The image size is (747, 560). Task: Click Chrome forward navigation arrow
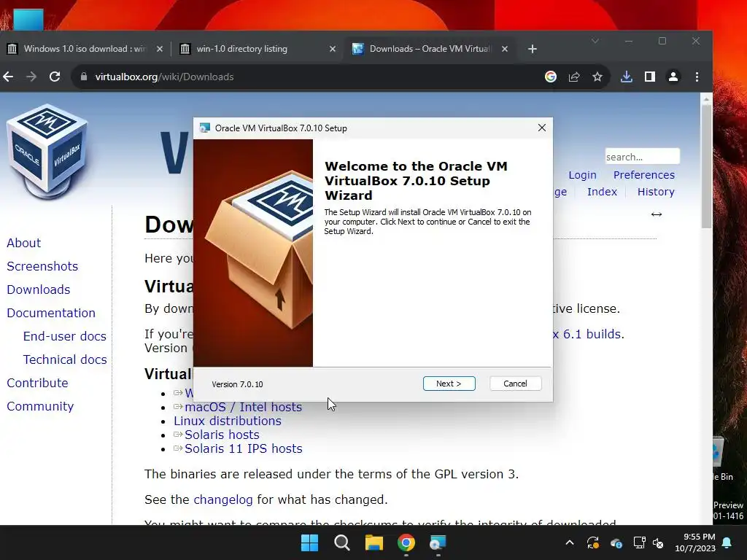coord(31,77)
